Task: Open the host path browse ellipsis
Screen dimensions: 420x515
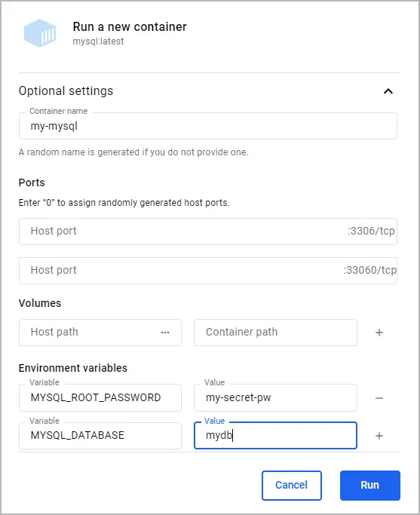Action: coord(165,333)
